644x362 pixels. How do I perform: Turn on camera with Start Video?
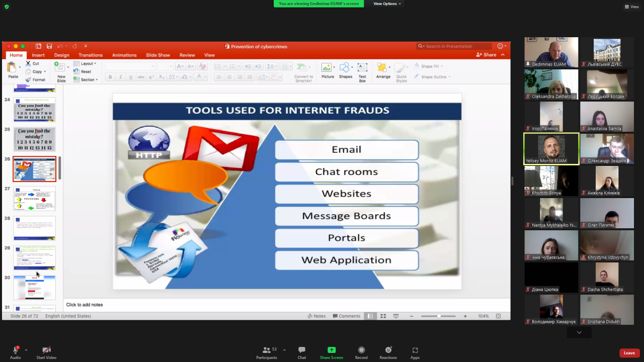tap(46, 352)
